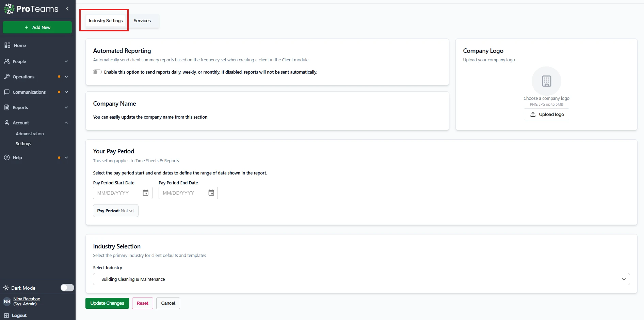Click the Home dashboard icon in sidebar
This screenshot has height=320, width=644.
(x=7, y=45)
